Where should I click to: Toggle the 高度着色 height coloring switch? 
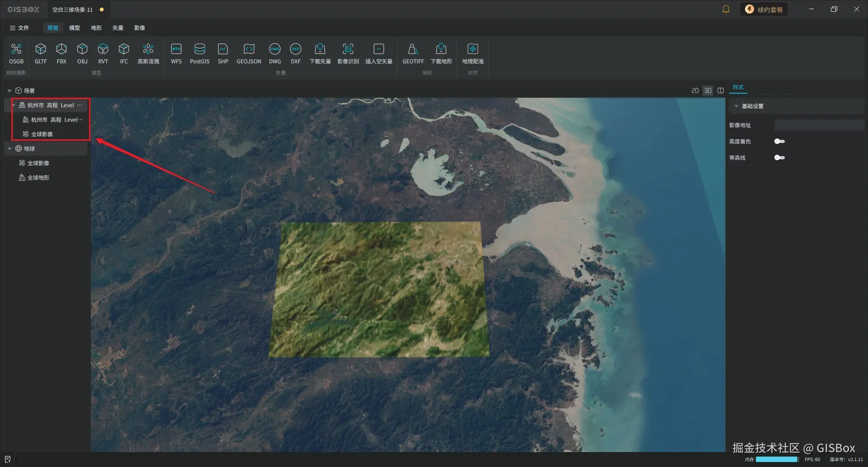779,141
